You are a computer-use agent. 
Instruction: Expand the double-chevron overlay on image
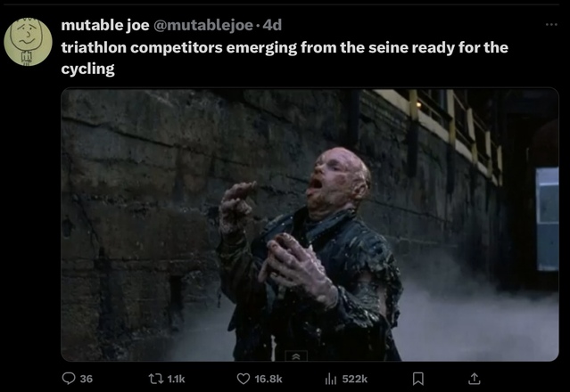click(296, 356)
